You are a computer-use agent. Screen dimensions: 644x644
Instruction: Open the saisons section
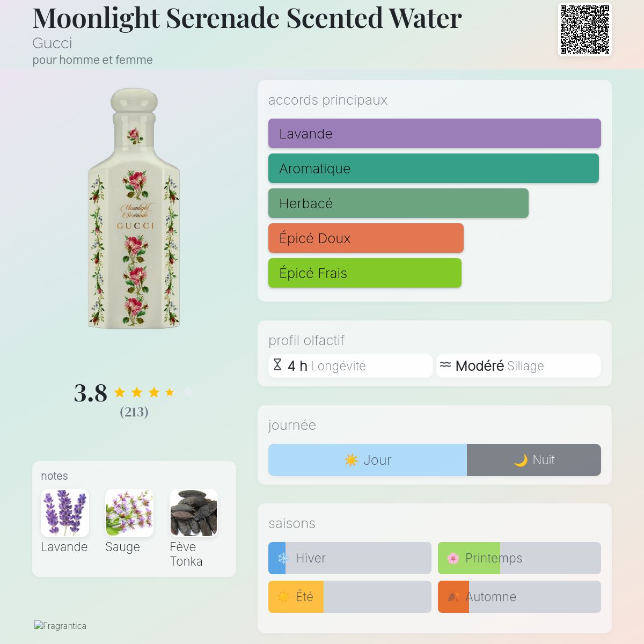[292, 524]
